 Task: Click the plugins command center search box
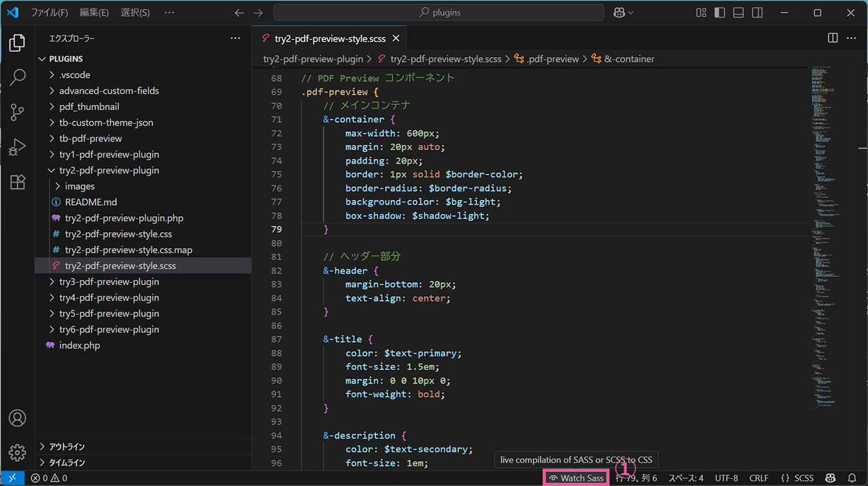tap(439, 12)
